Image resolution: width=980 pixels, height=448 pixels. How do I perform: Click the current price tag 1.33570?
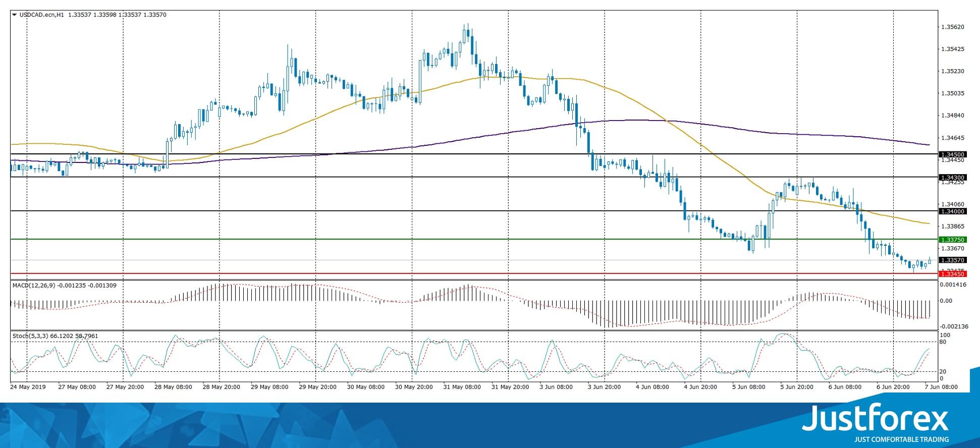tap(952, 260)
